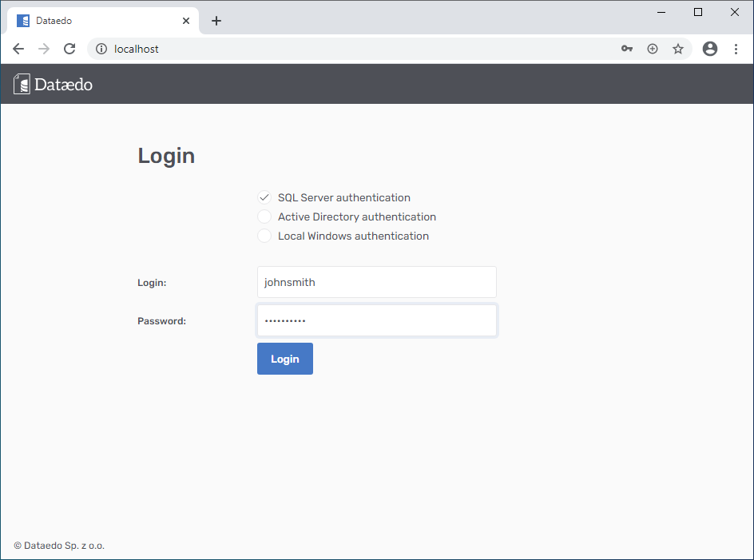Click the browser back arrow
This screenshot has height=560, width=754.
[18, 49]
